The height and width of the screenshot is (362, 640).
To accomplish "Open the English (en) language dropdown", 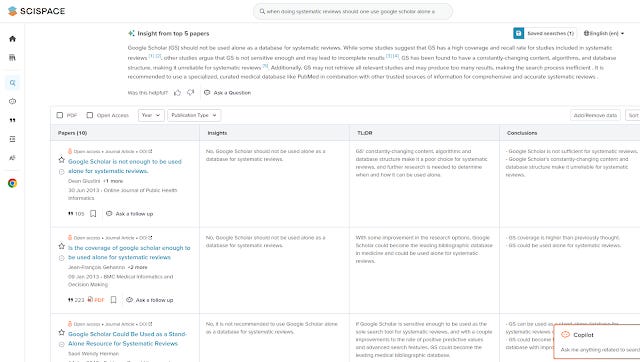I will click(x=604, y=33).
